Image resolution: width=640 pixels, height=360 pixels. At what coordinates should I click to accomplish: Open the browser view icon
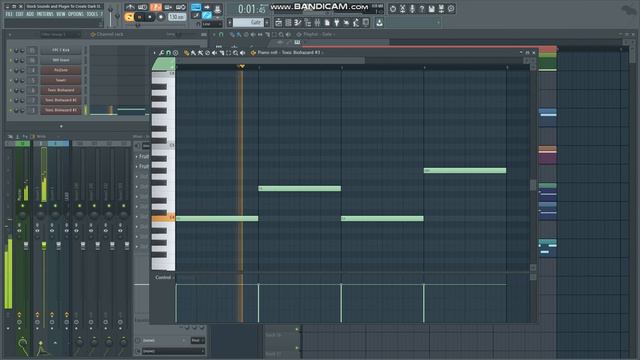(307, 22)
